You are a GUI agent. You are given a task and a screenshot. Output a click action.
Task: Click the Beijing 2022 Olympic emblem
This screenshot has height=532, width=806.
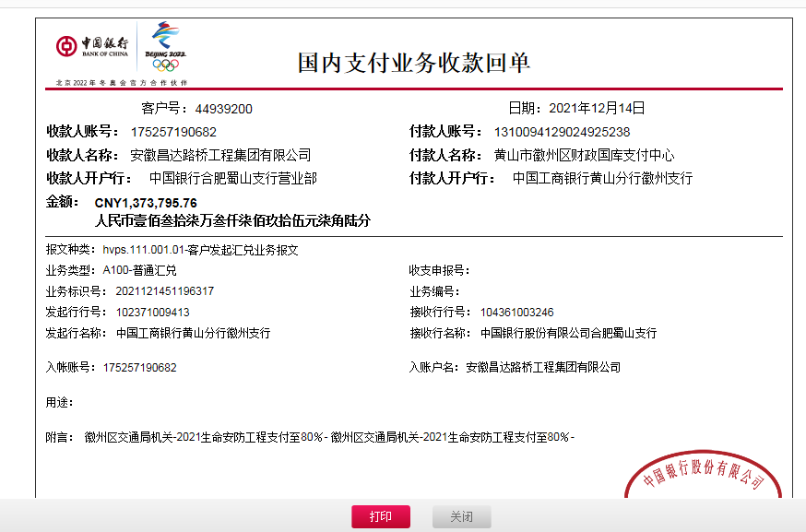click(166, 46)
